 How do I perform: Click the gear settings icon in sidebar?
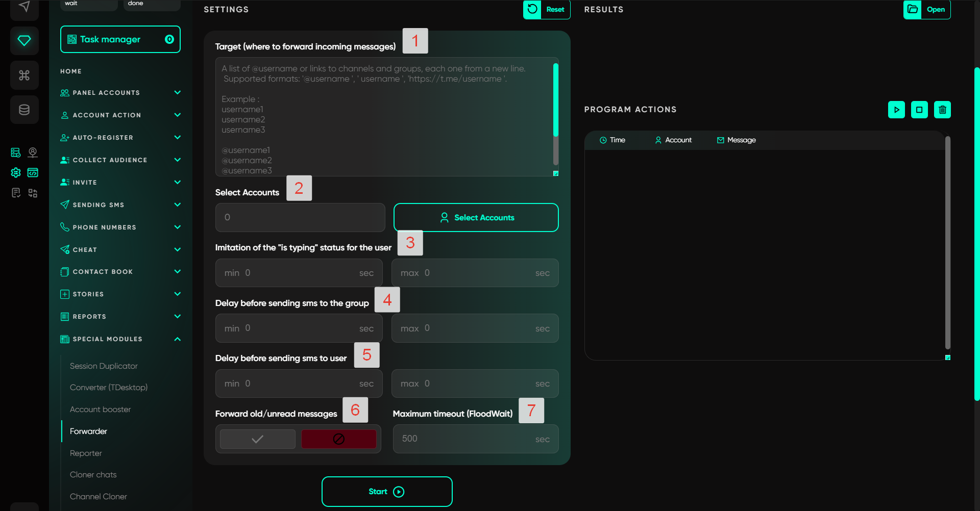[16, 173]
